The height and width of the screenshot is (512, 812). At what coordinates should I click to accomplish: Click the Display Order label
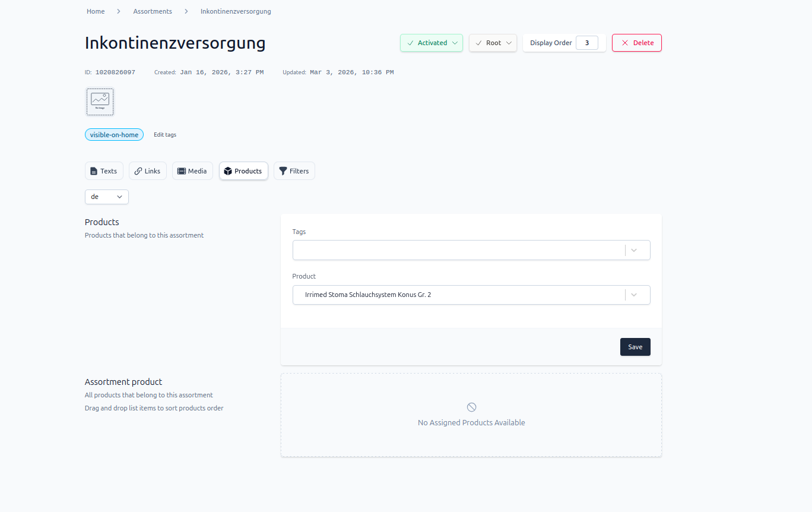[x=551, y=43]
